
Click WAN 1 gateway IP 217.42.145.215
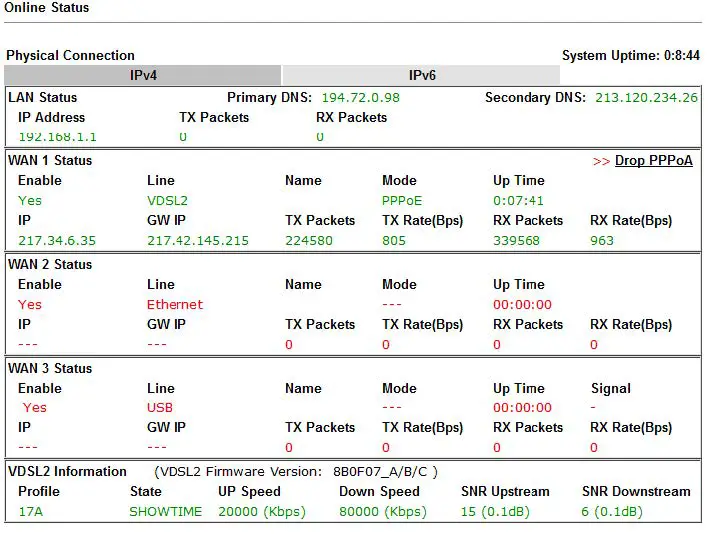pyautogui.click(x=198, y=241)
